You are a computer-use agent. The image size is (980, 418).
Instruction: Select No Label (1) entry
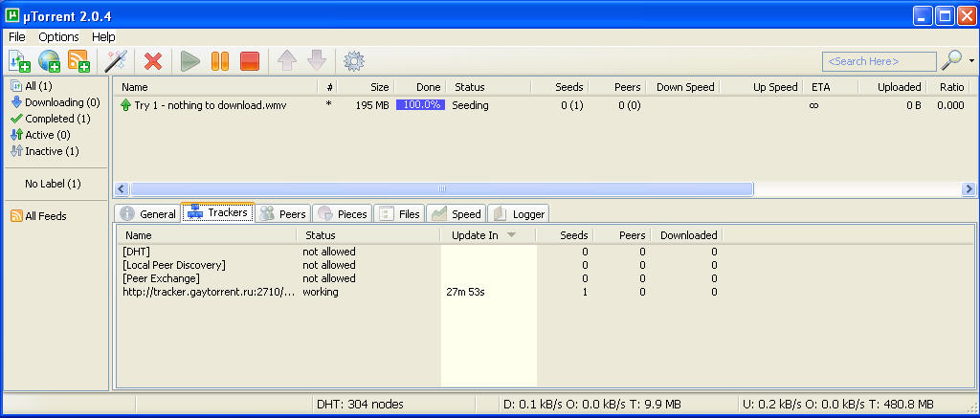(53, 184)
